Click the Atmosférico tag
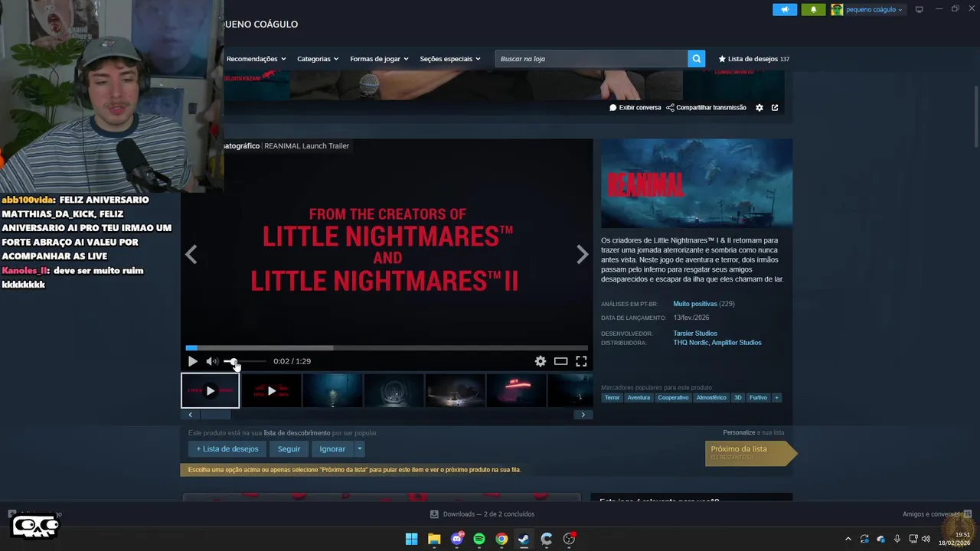 click(x=711, y=398)
